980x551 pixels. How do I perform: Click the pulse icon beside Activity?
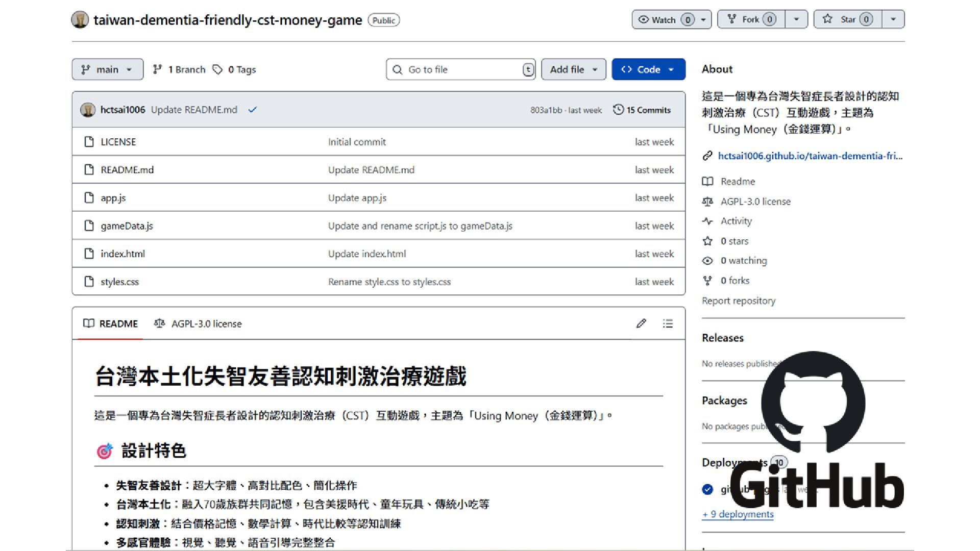coord(707,221)
